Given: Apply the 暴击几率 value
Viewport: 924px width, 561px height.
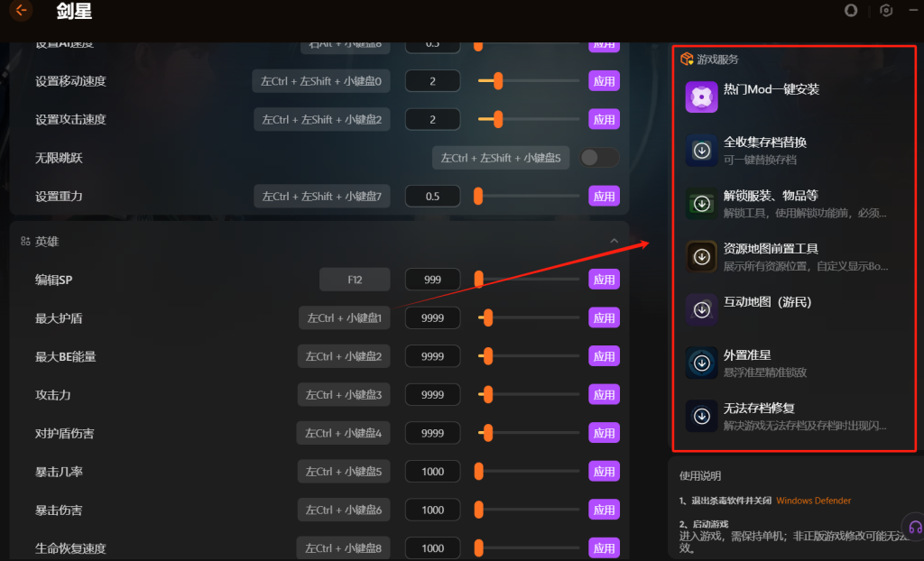Looking at the screenshot, I should tap(604, 472).
